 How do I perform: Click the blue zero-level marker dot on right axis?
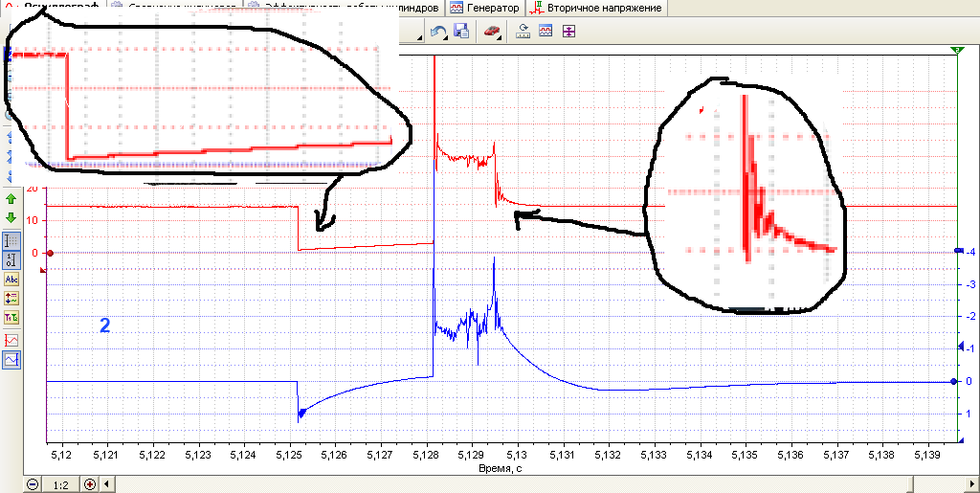953,381
